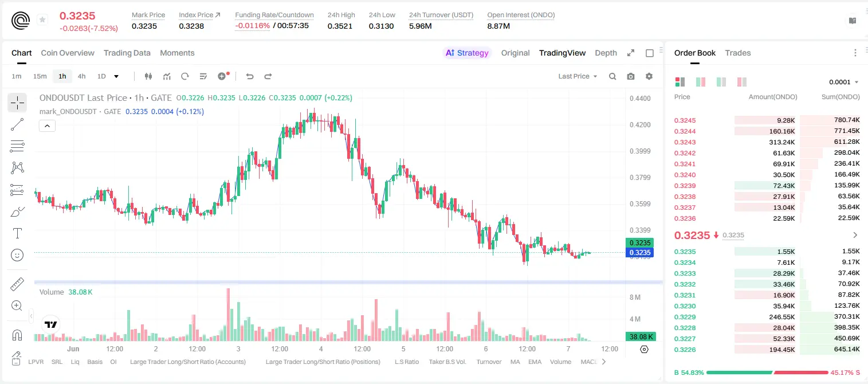The height and width of the screenshot is (384, 868).
Task: Toggle the magnet snap mode
Action: coord(17,335)
